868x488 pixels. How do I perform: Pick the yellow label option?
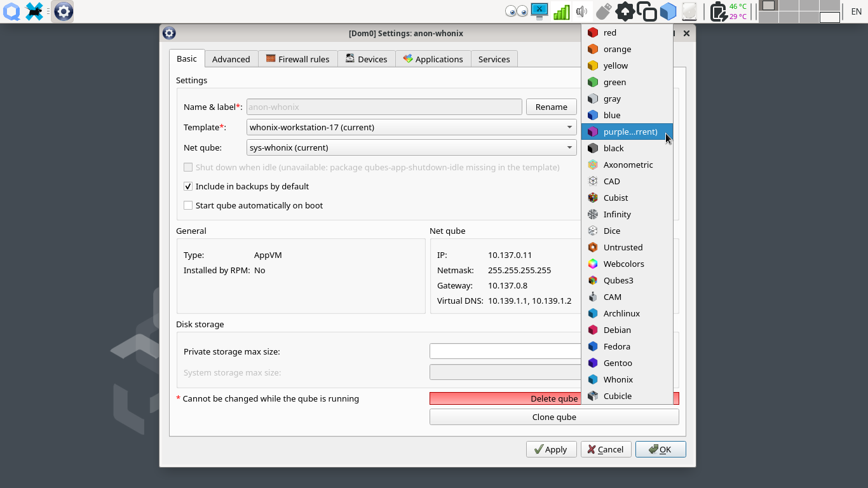[x=627, y=65]
